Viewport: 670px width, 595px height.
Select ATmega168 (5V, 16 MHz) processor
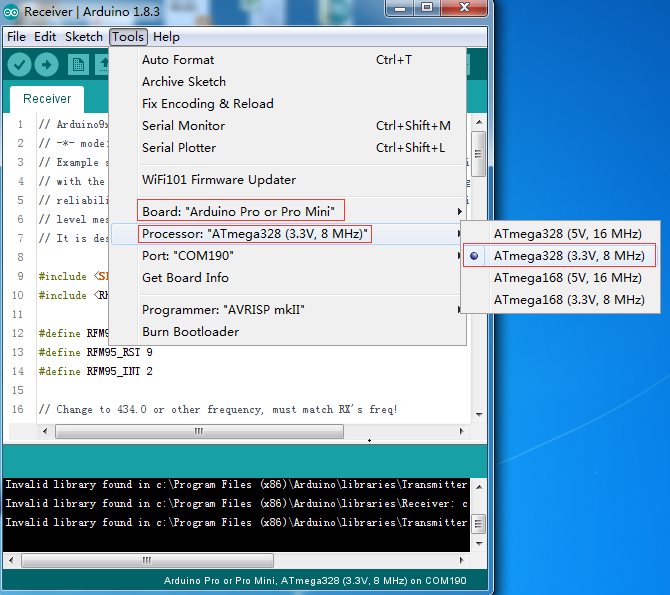pos(561,278)
